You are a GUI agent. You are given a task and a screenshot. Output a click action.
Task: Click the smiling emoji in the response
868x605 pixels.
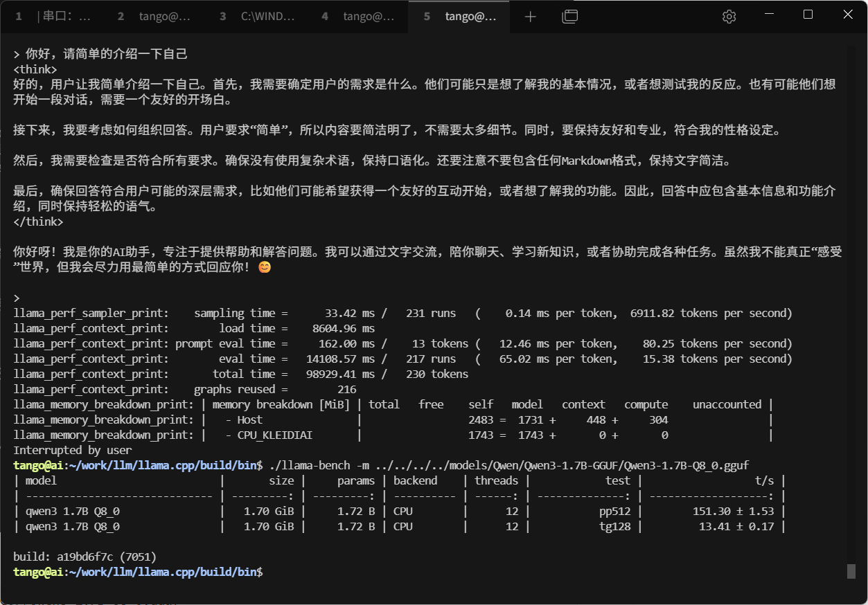[265, 267]
